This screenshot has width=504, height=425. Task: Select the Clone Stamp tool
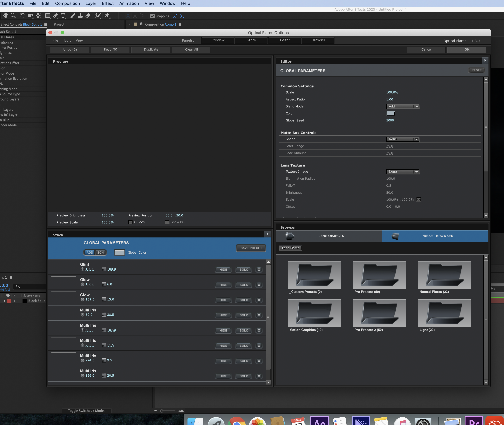[x=80, y=16]
